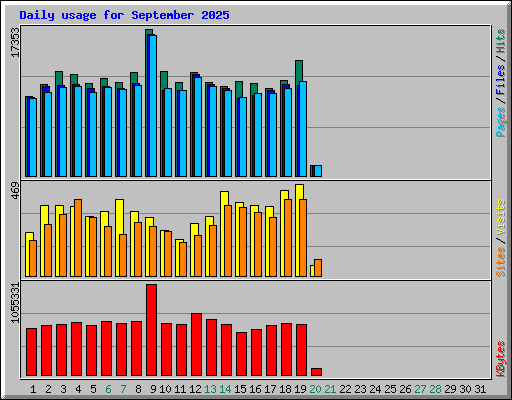Click day 17 on the date axis
This screenshot has height=400, width=512.
[270, 389]
